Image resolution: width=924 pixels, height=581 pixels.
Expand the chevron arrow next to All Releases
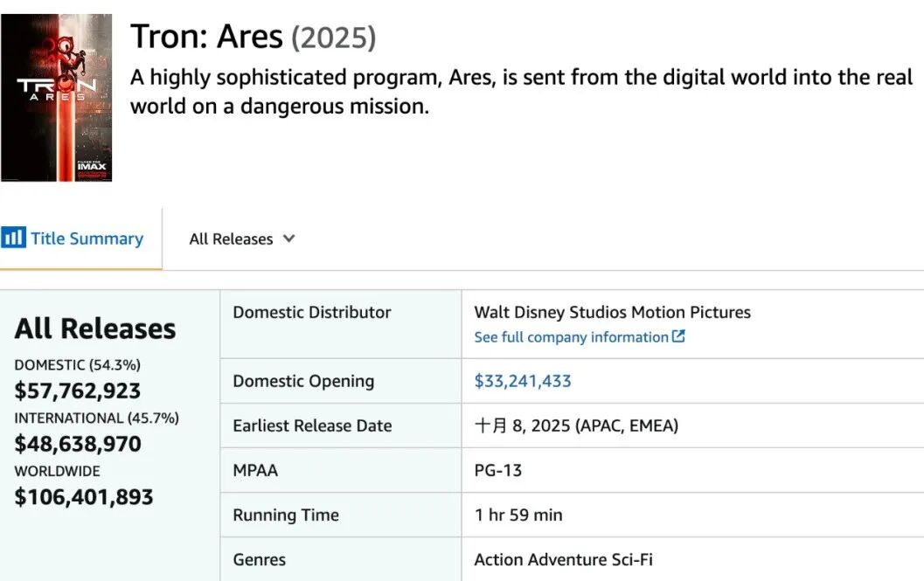pos(289,239)
